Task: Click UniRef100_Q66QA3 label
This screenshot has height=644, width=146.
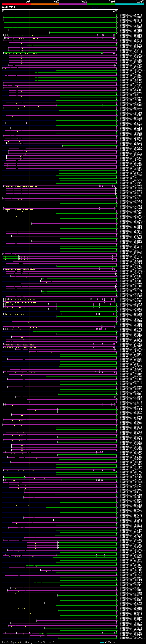Action: [131, 163]
